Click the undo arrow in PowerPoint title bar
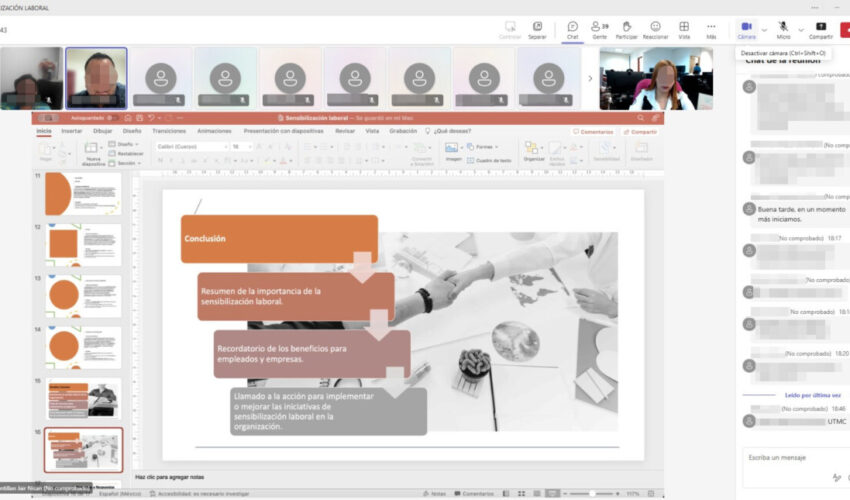The width and height of the screenshot is (850, 500). tap(152, 118)
